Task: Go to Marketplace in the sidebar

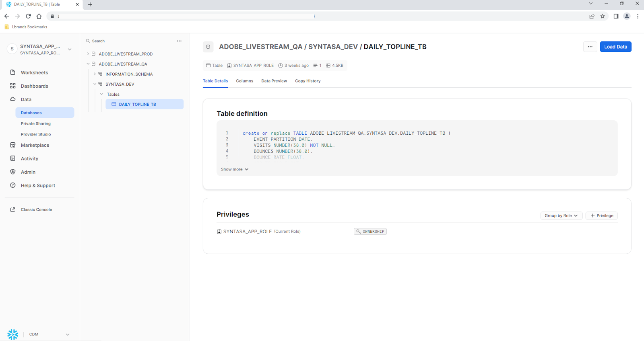Action: (35, 145)
